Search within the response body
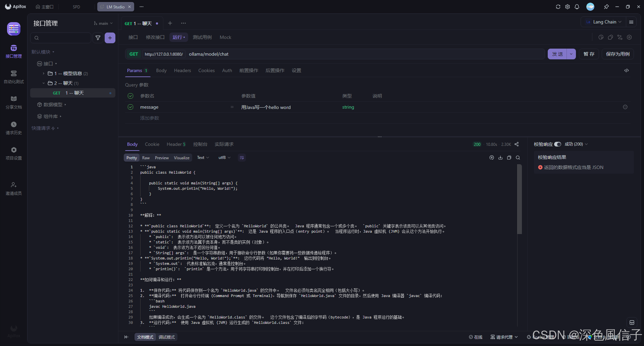The height and width of the screenshot is (346, 644). tap(518, 158)
